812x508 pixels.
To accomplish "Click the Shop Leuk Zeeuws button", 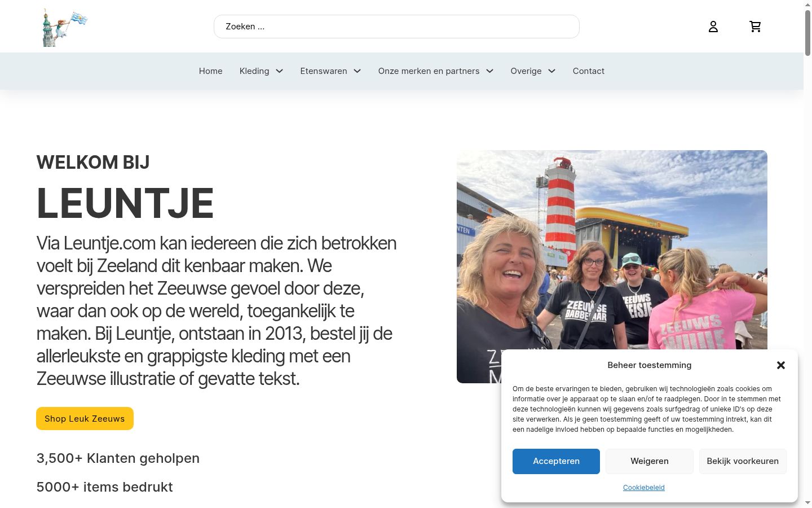I will coord(85,418).
